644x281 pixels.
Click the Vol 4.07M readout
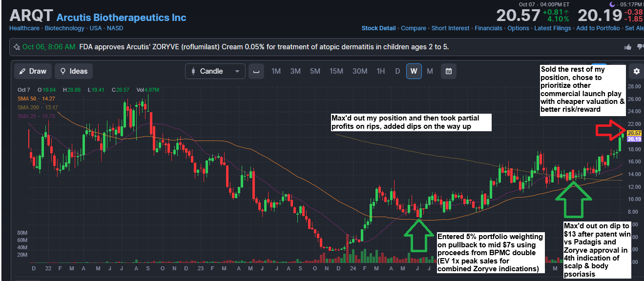[x=147, y=90]
